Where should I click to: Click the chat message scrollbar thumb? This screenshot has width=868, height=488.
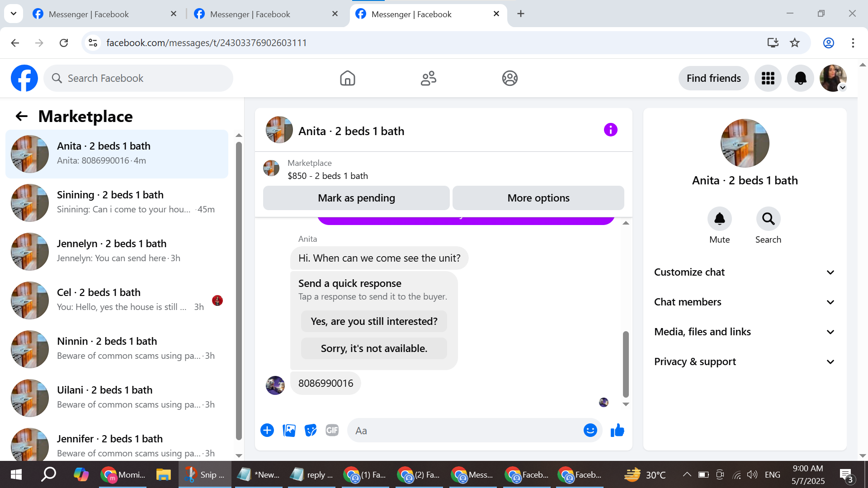click(x=626, y=364)
